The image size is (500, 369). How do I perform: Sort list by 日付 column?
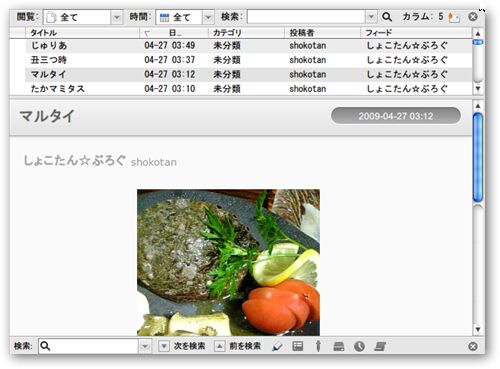tap(174, 33)
